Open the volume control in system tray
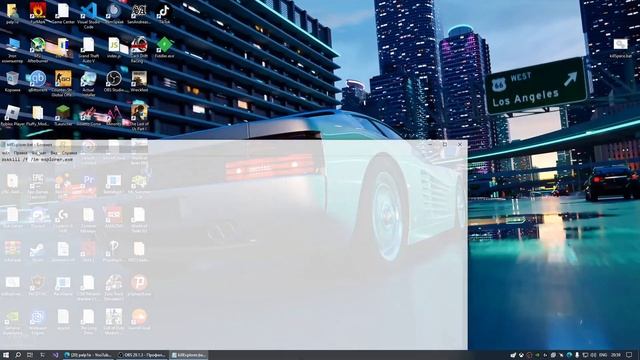 593,355
